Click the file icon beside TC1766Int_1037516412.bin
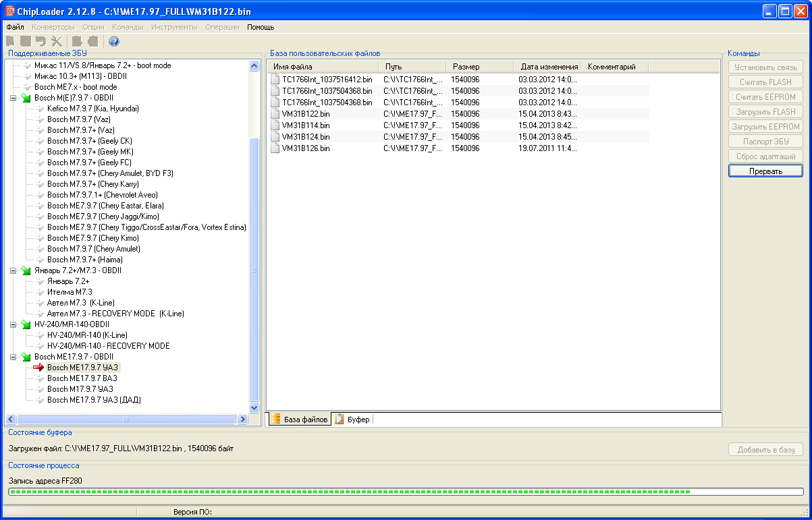 click(275, 79)
